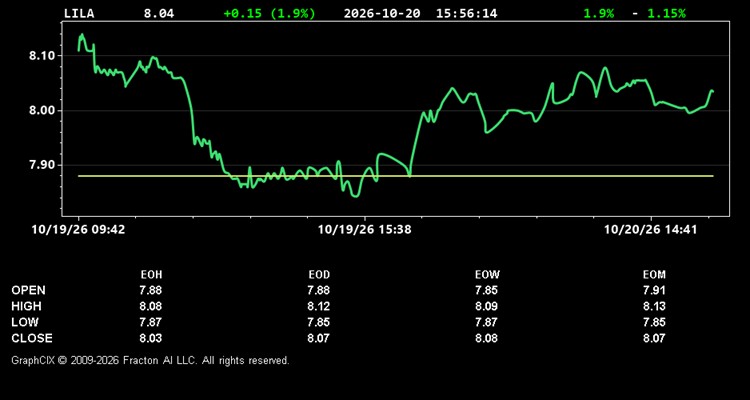750x400 pixels.
Task: Select the date 2026-10-20
Action: pos(382,13)
